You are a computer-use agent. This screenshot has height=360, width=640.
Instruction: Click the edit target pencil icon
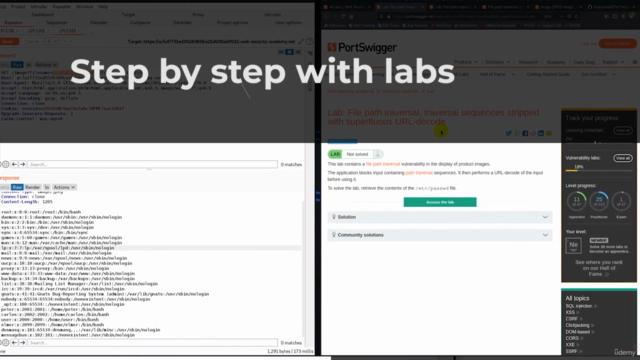(301, 41)
